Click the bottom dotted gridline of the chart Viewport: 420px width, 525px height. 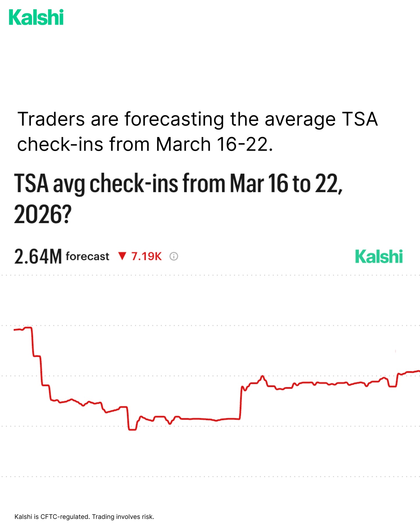tap(210, 477)
